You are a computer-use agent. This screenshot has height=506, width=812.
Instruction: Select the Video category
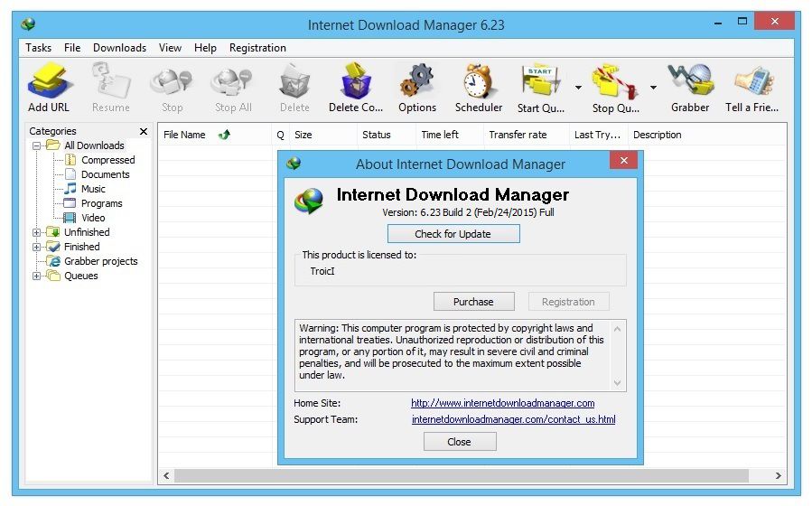pyautogui.click(x=93, y=218)
